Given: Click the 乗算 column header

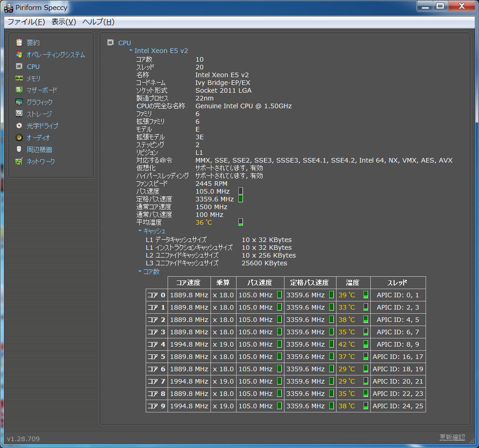Looking at the screenshot, I should point(223,283).
